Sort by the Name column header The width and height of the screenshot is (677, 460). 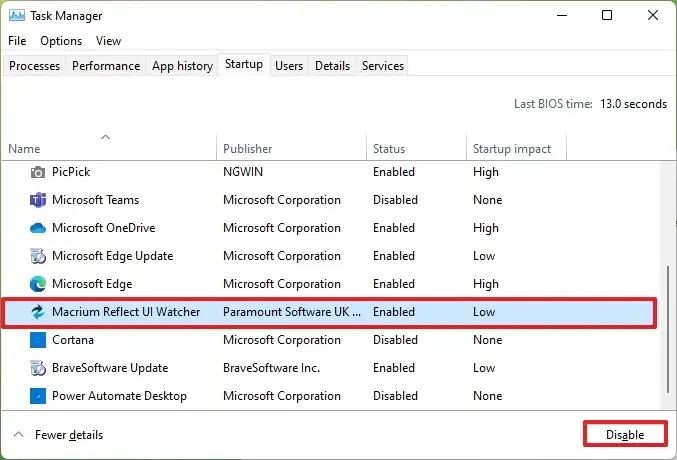[x=108, y=149]
